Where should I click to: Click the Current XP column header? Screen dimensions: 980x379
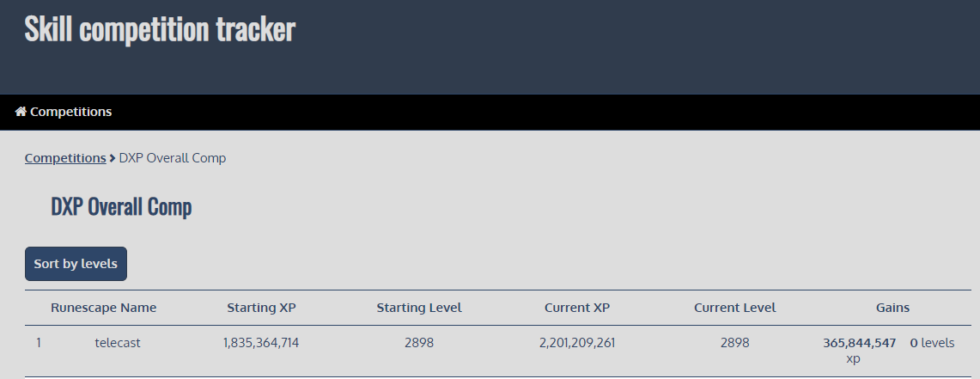[x=577, y=308]
